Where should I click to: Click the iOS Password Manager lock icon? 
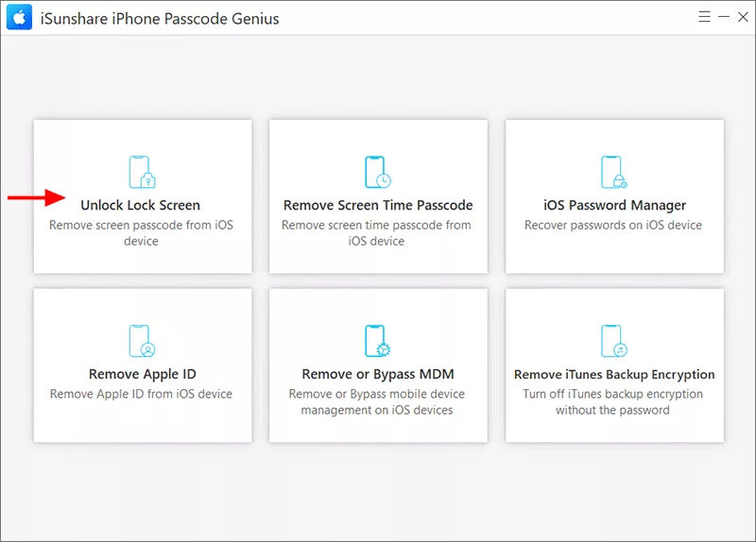(x=613, y=172)
